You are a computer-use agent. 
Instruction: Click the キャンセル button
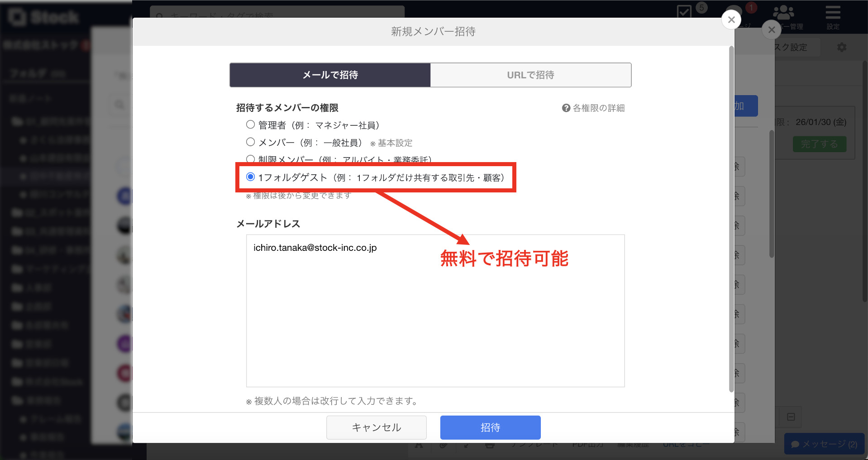pyautogui.click(x=376, y=427)
